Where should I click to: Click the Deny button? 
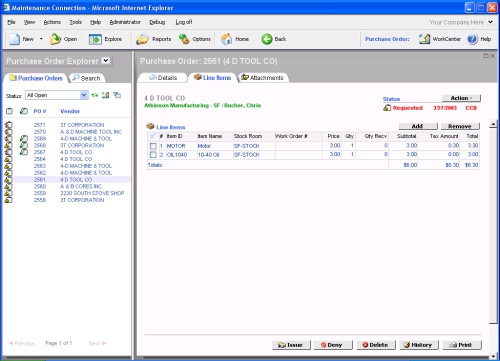click(x=333, y=345)
